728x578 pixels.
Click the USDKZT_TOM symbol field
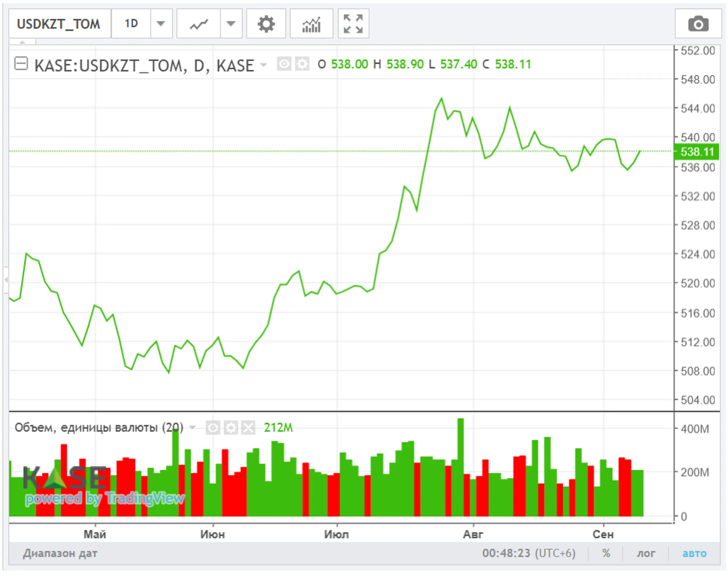(x=59, y=24)
